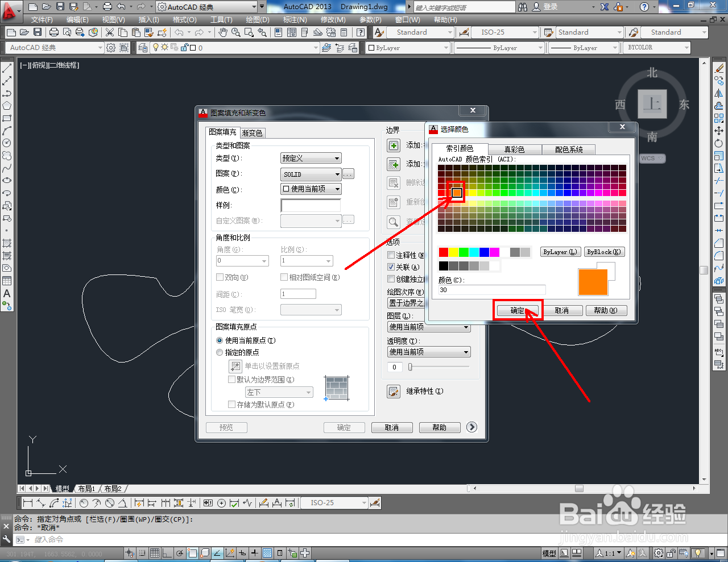Click the Open file folder icon

click(24, 32)
